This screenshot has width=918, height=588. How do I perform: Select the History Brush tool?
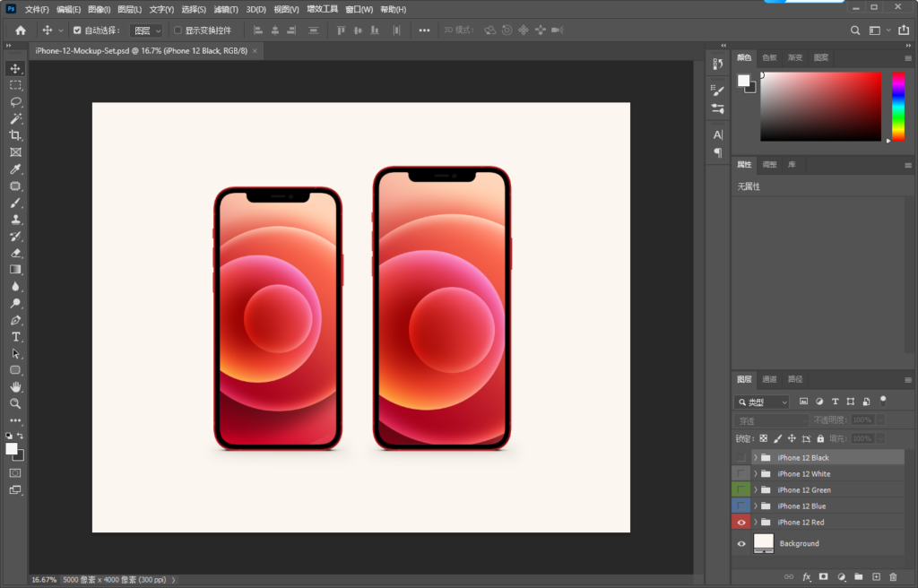pyautogui.click(x=15, y=237)
